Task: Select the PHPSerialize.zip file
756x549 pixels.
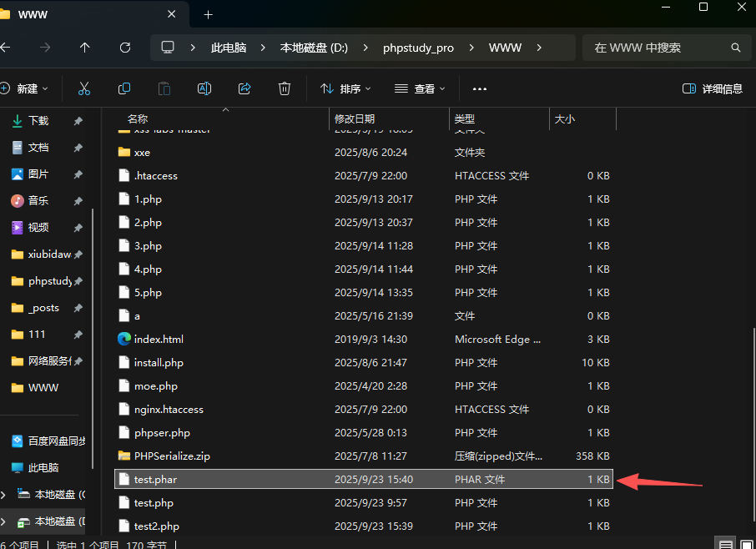Action: pyautogui.click(x=172, y=456)
